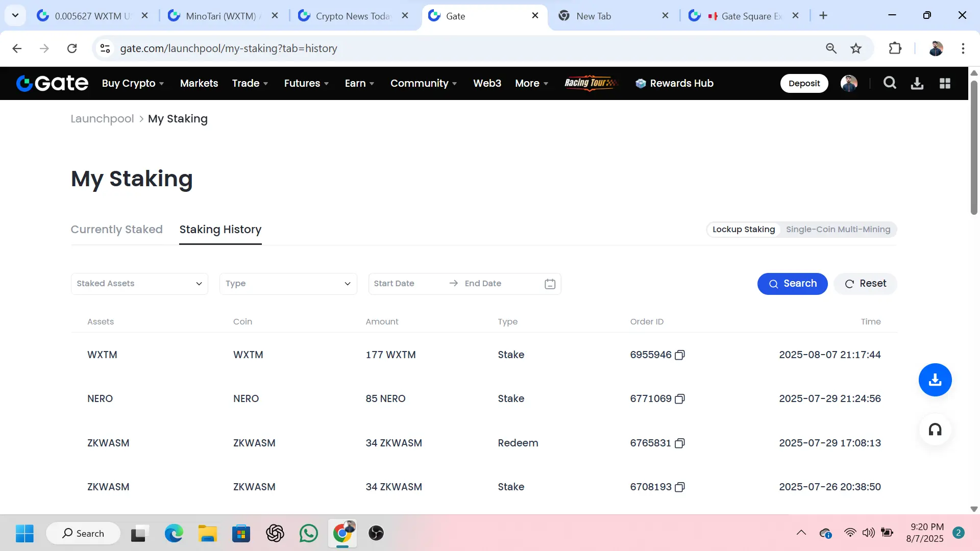The image size is (980, 551).
Task: Go back to the previous page
Action: pos(17,48)
